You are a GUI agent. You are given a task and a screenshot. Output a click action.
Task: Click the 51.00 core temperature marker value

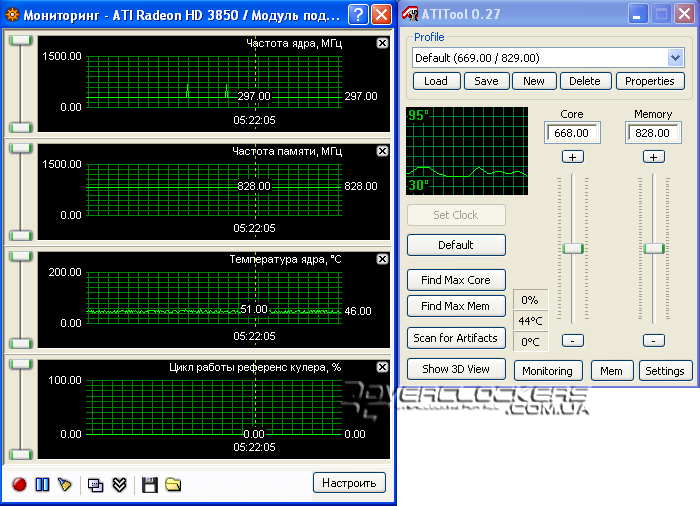pos(254,309)
